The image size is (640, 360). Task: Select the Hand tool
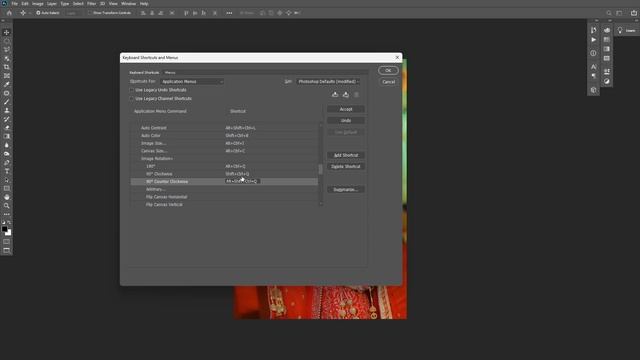(x=7, y=197)
